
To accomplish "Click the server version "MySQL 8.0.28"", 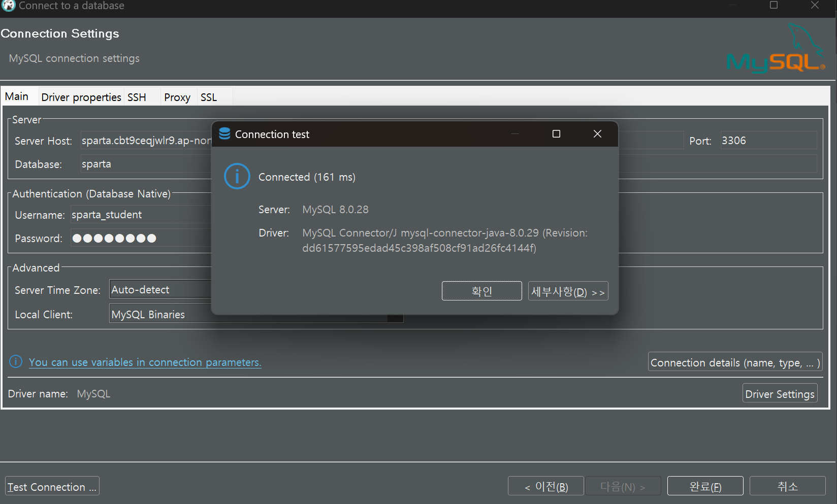I will click(x=335, y=209).
